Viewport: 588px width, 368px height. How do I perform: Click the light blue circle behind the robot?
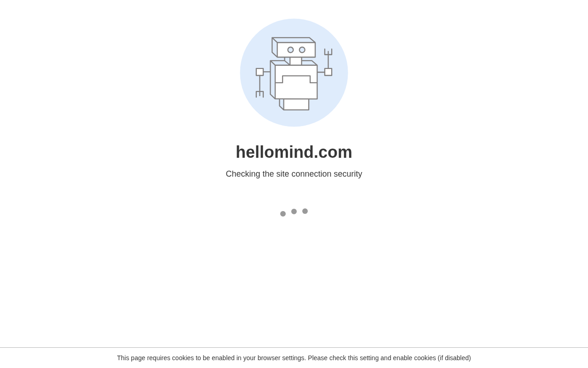click(x=294, y=73)
